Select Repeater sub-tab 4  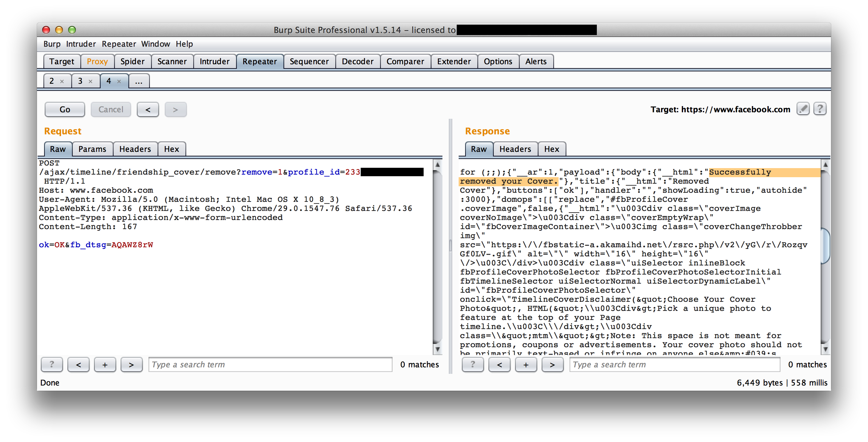coord(109,81)
